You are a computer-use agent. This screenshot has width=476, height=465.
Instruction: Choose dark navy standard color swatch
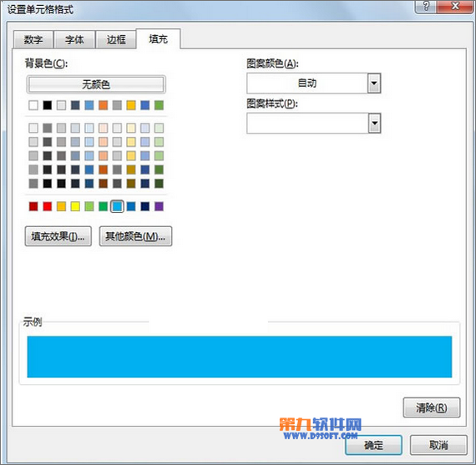pyautogui.click(x=145, y=206)
